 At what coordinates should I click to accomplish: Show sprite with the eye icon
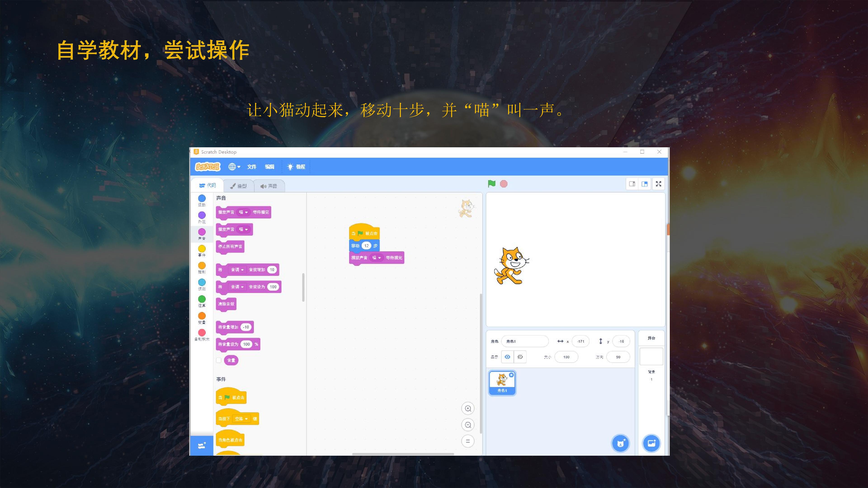[507, 357]
